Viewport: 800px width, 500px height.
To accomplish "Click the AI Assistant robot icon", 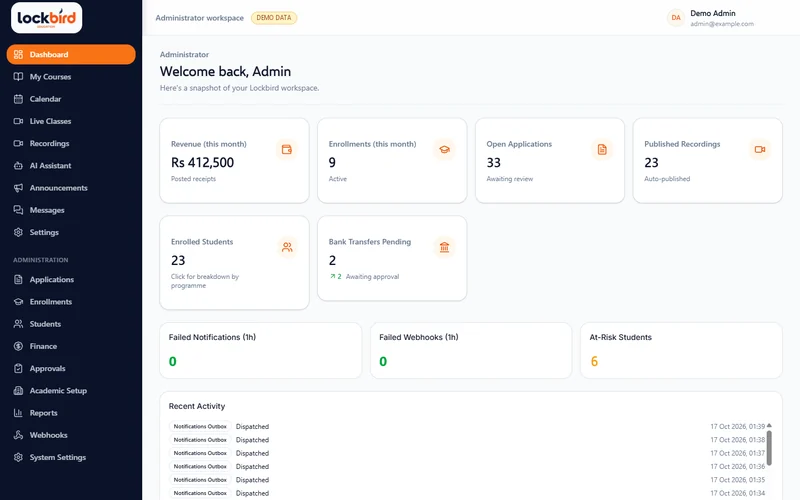I will pos(18,165).
